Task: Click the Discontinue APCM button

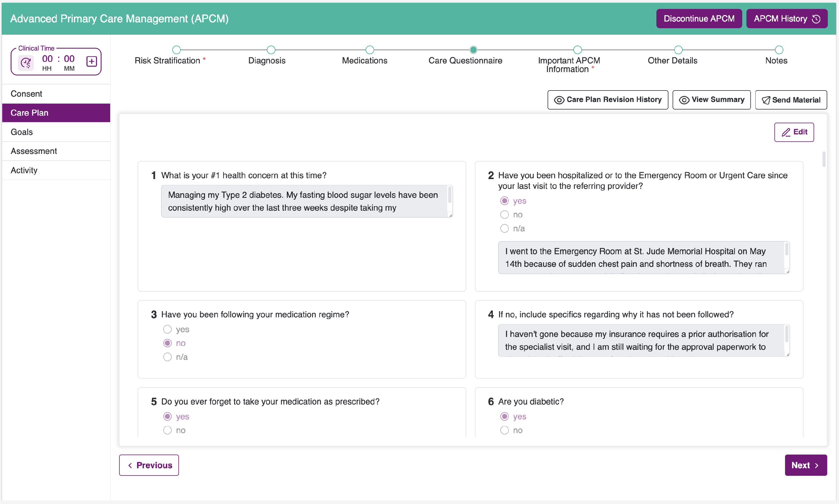Action: pyautogui.click(x=699, y=19)
